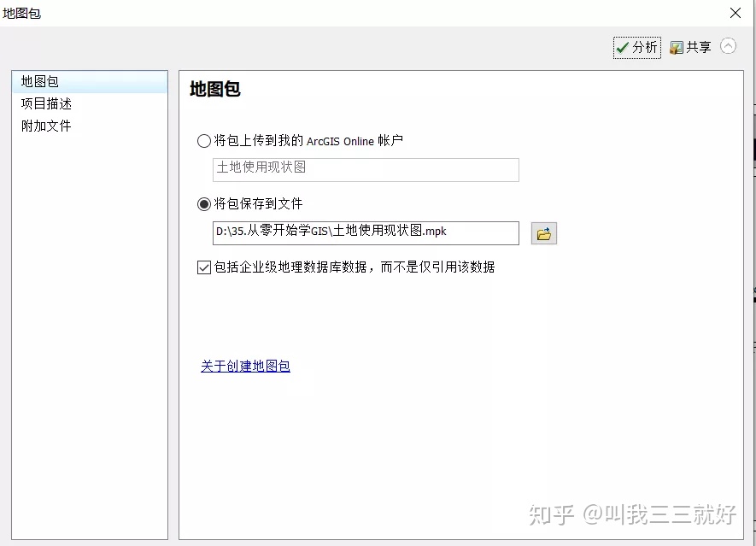The width and height of the screenshot is (756, 546).
Task: Click the 共享 (Share) button
Action: (691, 47)
